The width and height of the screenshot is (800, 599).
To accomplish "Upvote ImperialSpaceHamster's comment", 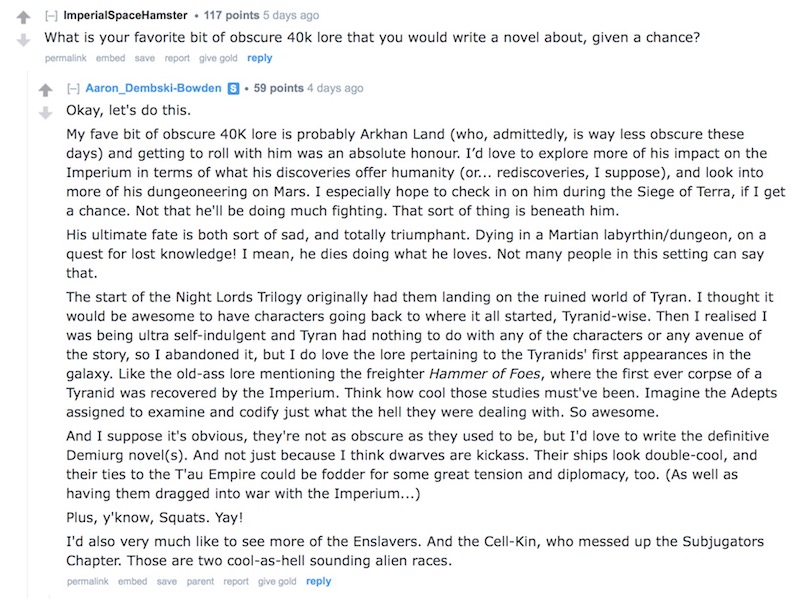I will point(23,17).
